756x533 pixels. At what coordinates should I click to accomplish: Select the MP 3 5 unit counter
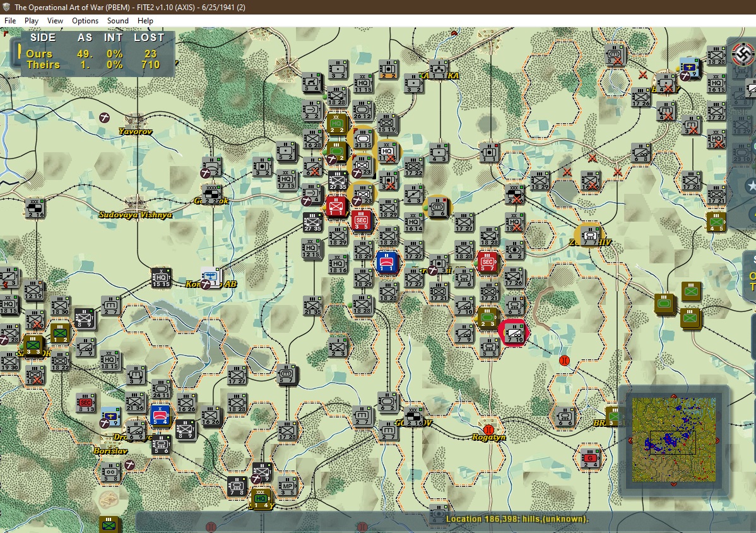(287, 486)
